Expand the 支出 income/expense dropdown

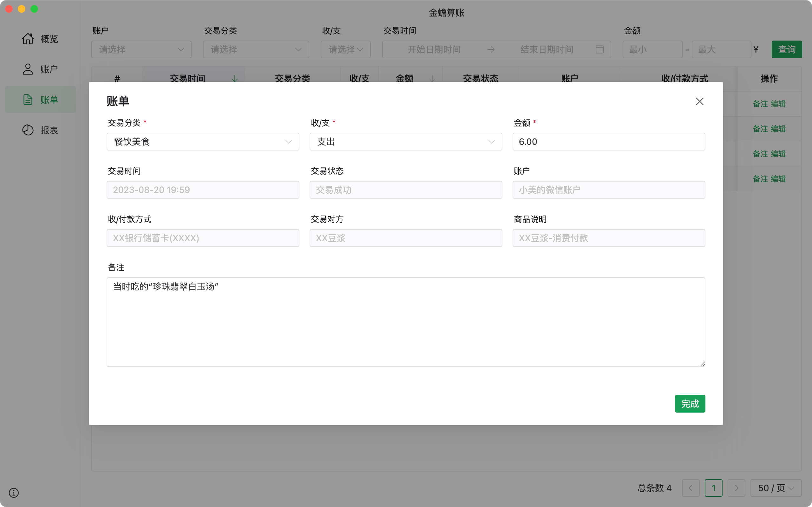tap(405, 142)
